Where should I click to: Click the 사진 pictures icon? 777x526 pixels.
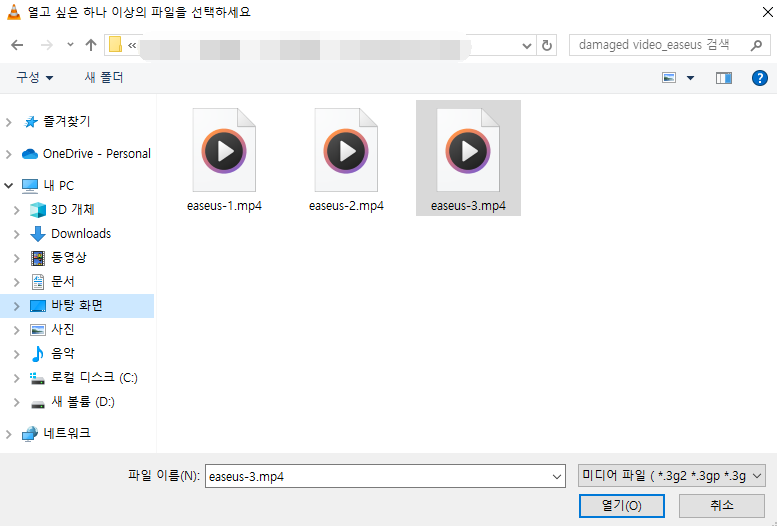tap(38, 330)
